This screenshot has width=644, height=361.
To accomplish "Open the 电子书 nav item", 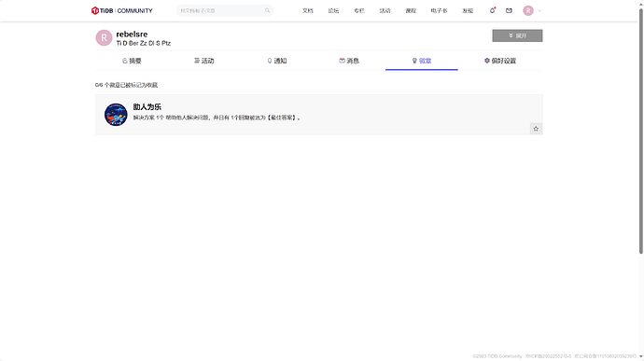I will (x=439, y=10).
